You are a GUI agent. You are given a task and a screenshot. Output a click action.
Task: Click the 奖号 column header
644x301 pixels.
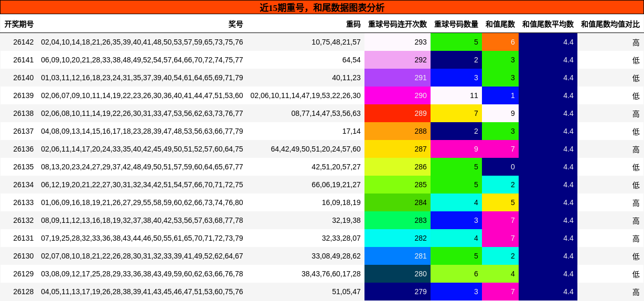pos(236,24)
